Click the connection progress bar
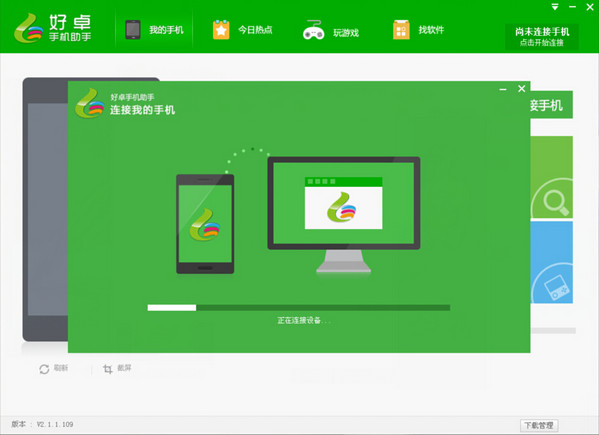Viewport: 599px width, 435px height. tap(299, 307)
